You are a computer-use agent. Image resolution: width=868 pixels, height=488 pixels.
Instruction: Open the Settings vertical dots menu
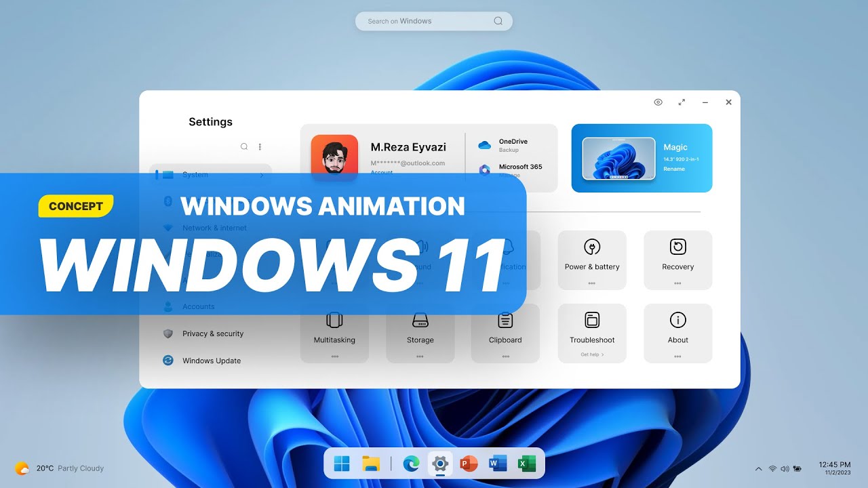(x=260, y=146)
